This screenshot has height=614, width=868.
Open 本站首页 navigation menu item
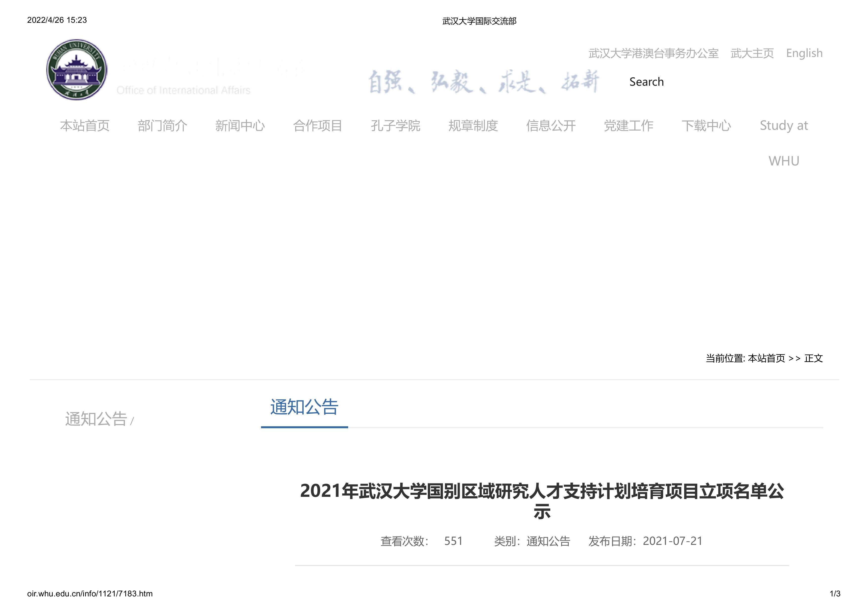click(85, 126)
